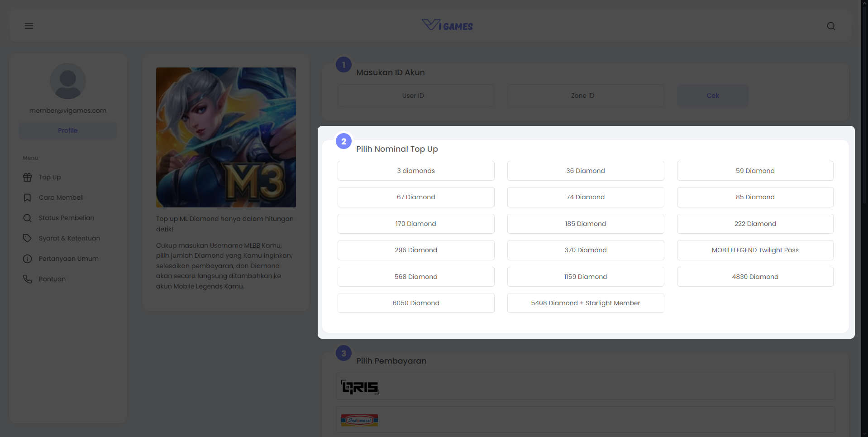Select the 568 Diamond option
The image size is (868, 437).
(416, 277)
